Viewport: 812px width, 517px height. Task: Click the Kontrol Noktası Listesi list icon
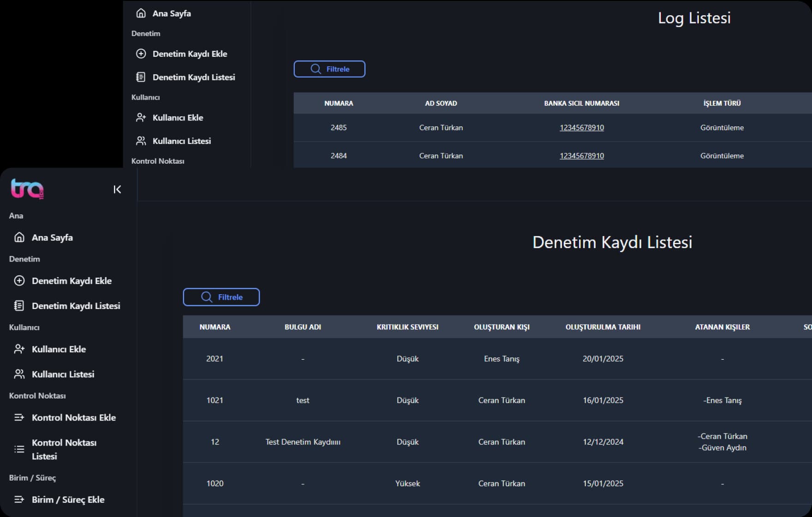[19, 449]
